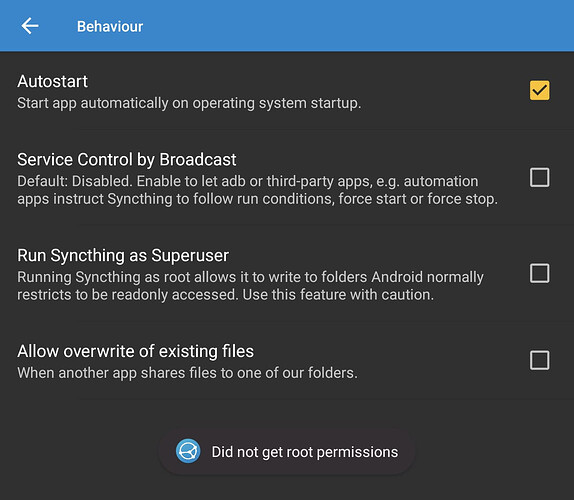The image size is (574, 500).
Task: Go back using the arrow icon
Action: (x=30, y=26)
